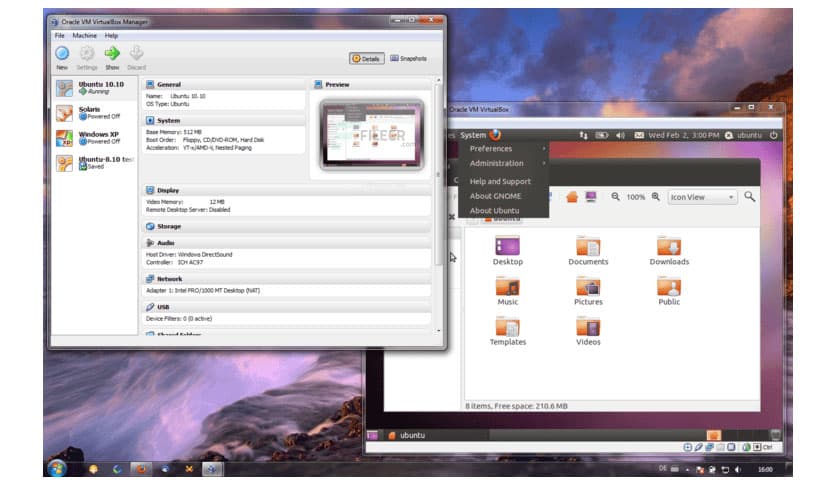Open the ubuntu user menu in panel
836x484 pixels.
point(743,135)
